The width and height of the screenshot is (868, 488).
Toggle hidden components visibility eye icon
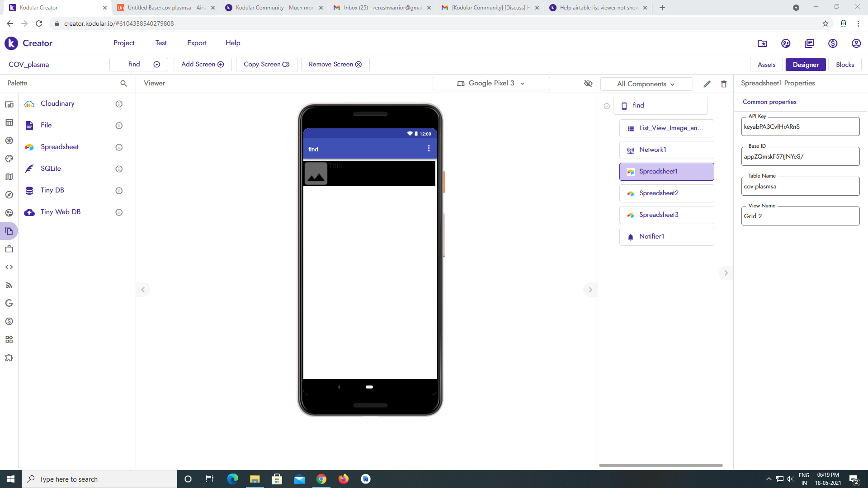(x=588, y=84)
